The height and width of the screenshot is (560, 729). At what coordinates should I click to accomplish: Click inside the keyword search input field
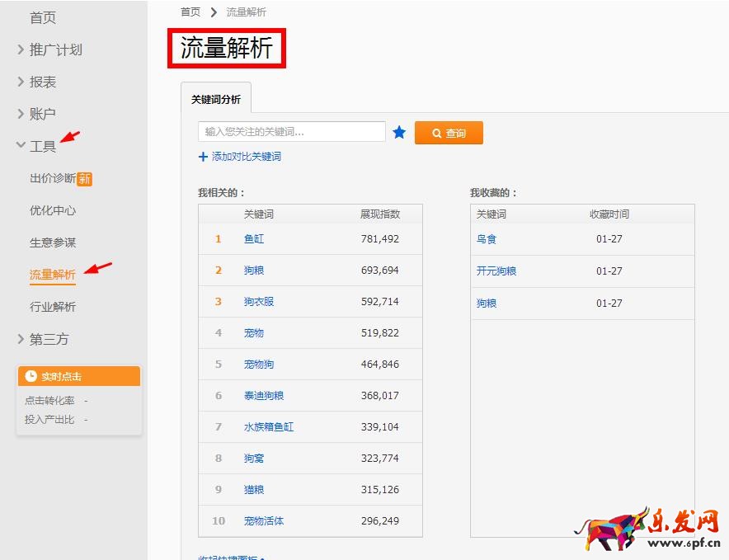point(291,132)
